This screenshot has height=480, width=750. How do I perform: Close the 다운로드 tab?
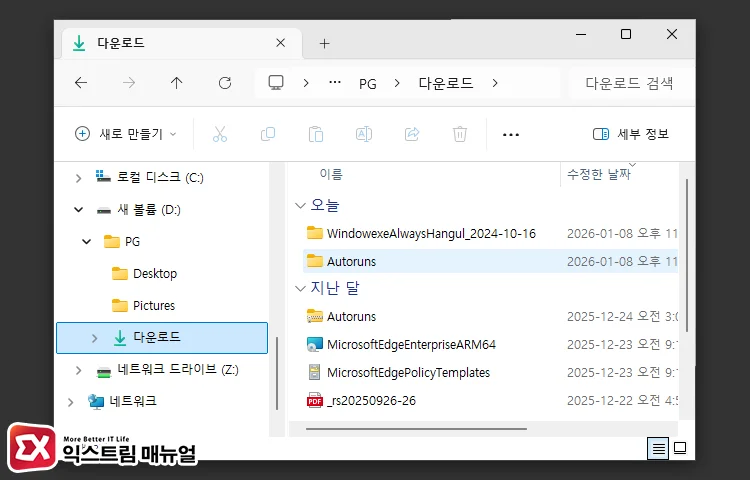tap(281, 43)
